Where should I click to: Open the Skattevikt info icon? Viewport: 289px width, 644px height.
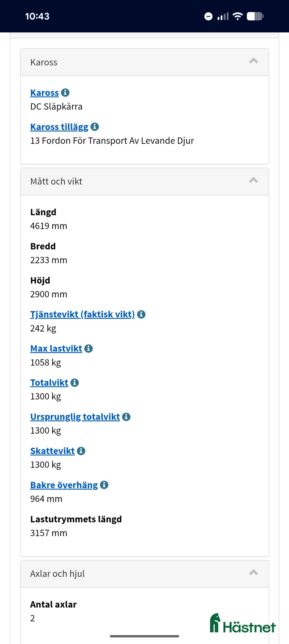point(81,451)
